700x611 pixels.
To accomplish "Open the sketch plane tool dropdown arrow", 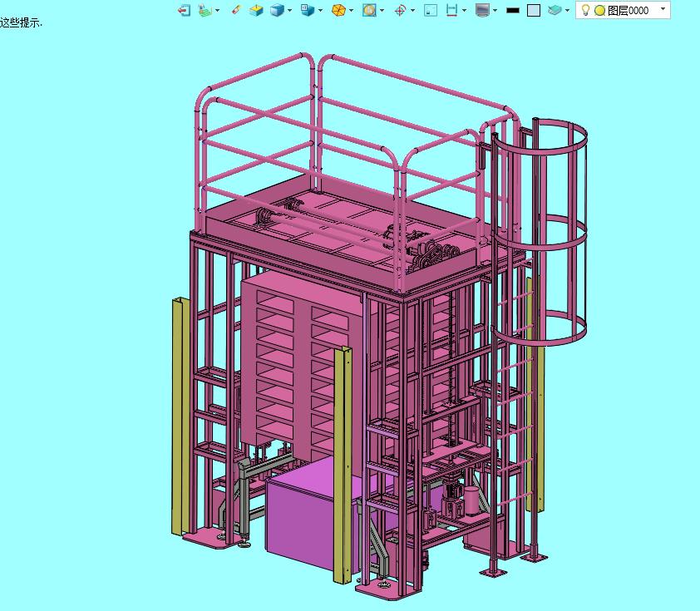I will [x=218, y=10].
